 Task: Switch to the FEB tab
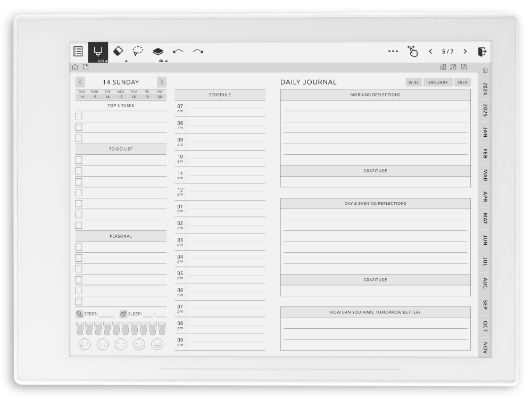485,154
